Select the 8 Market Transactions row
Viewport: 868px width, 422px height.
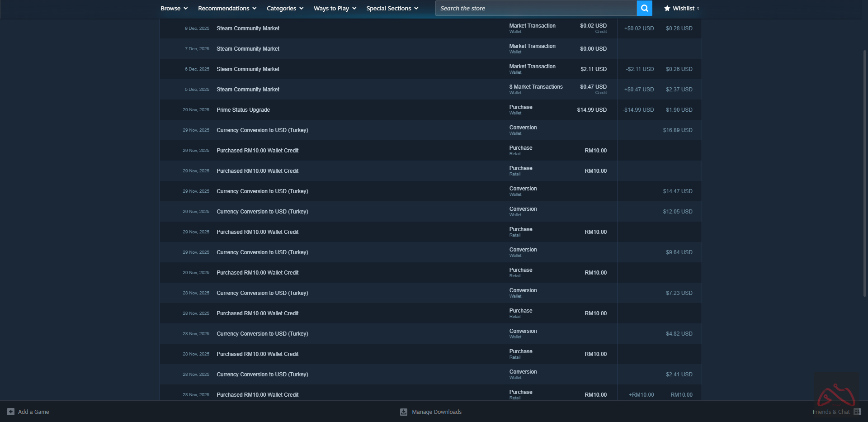coord(536,87)
